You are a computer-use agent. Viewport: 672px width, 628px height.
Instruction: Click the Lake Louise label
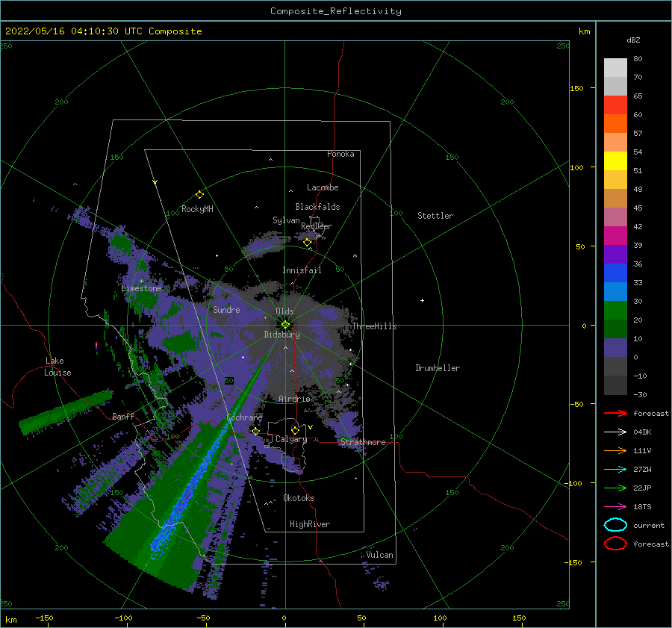point(57,367)
